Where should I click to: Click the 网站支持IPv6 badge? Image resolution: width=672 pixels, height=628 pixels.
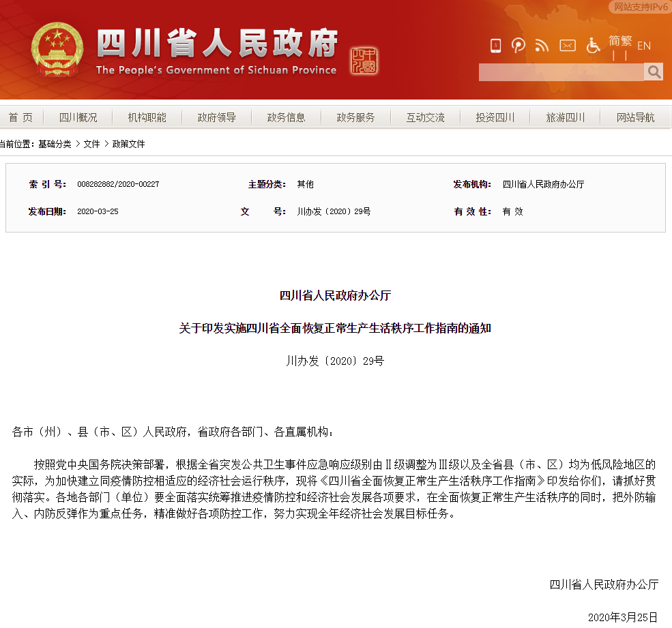641,7
